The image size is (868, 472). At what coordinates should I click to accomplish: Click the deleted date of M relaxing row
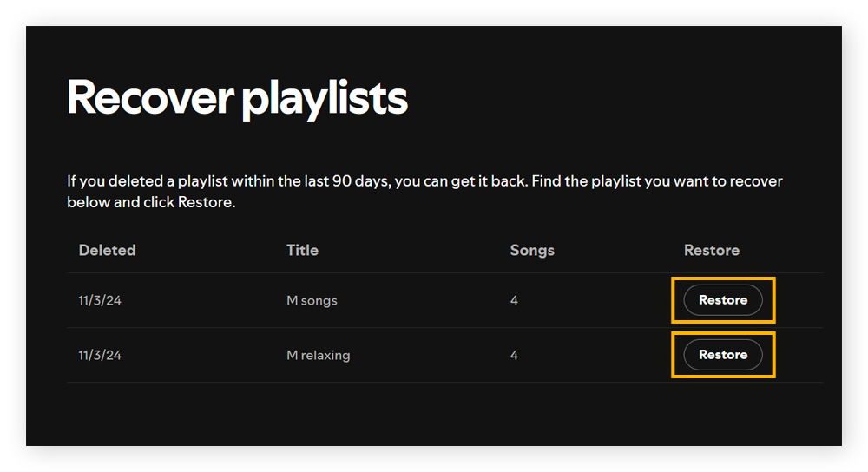tap(100, 355)
